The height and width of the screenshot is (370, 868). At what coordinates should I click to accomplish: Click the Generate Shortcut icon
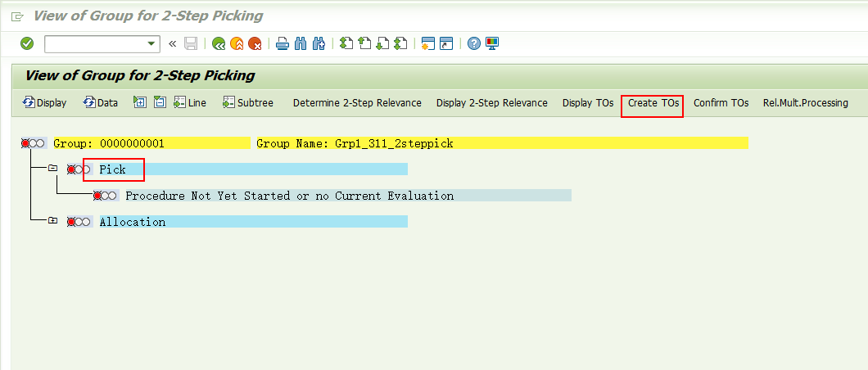[x=446, y=43]
